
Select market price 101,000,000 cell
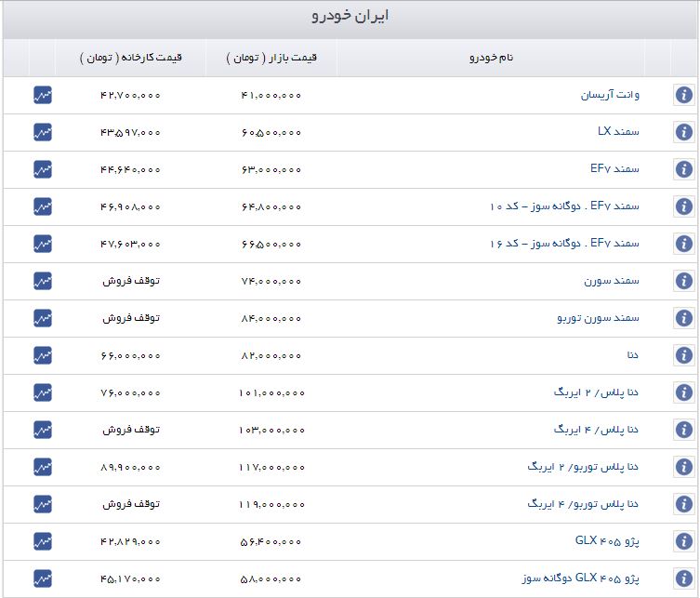[x=271, y=393]
